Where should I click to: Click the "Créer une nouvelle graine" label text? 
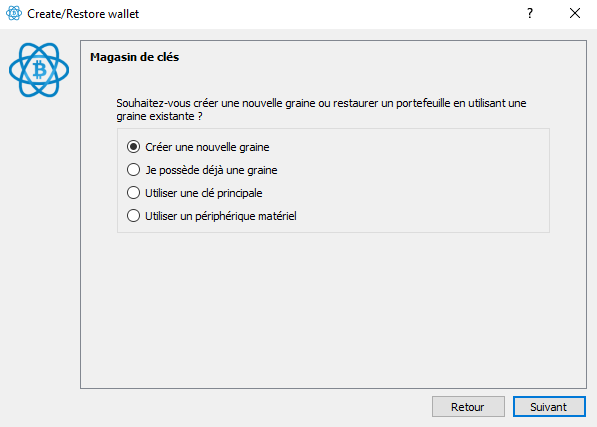207,147
